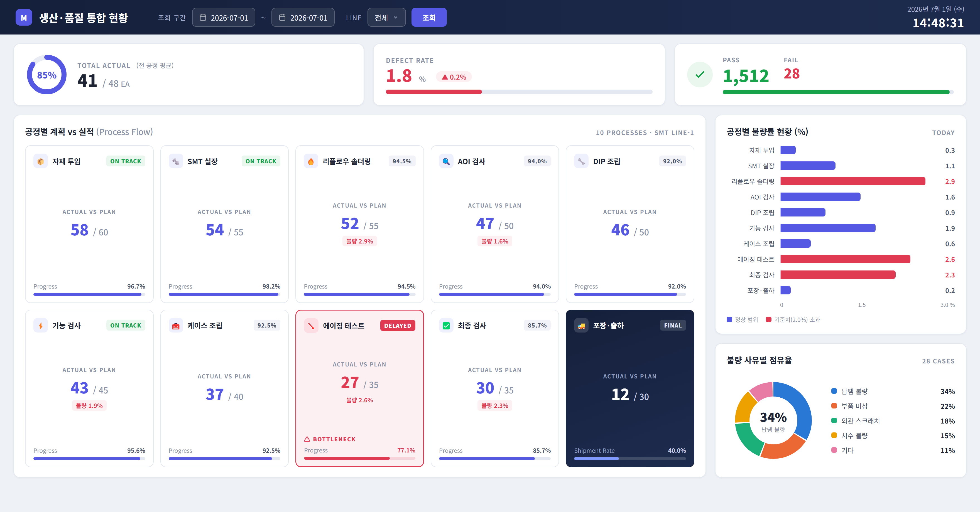The width and height of the screenshot is (980, 512).
Task: Click the 자재 투입 box icon
Action: coord(41,161)
